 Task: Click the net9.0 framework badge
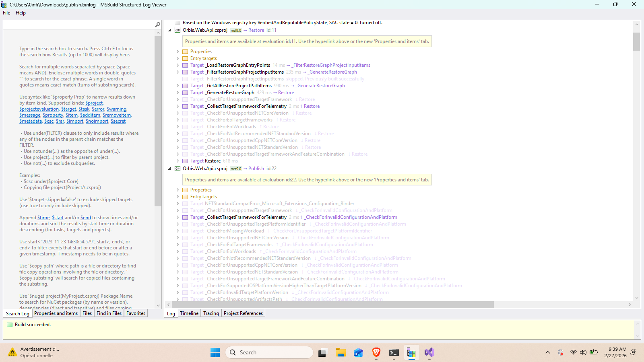235,30
